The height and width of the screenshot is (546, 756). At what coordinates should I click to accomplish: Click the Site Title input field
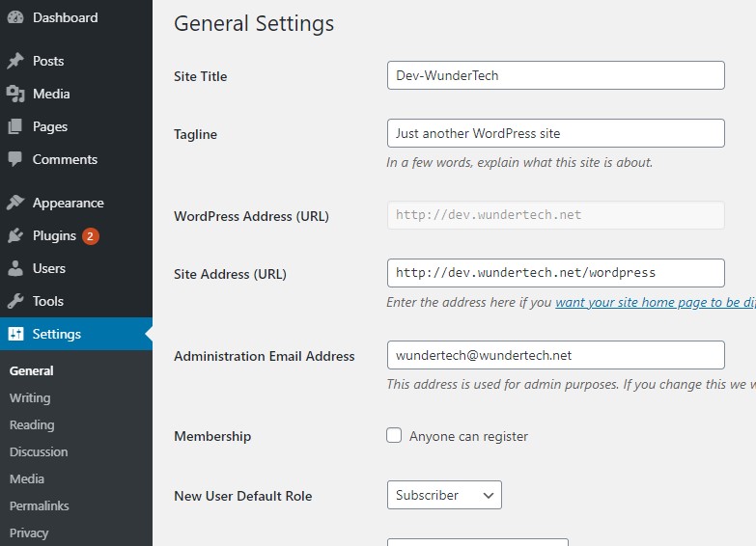pos(555,75)
